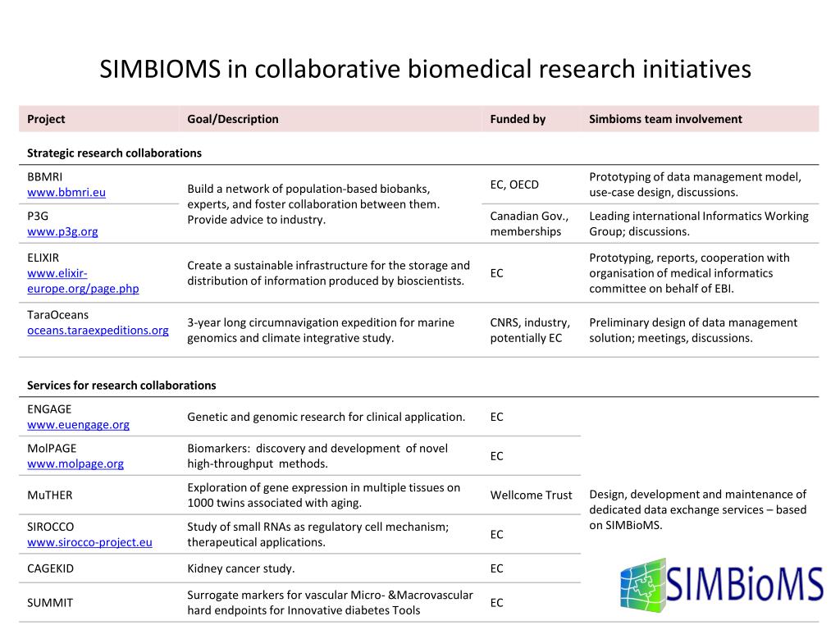Image resolution: width=840 pixels, height=630 pixels.
Task: Click the 'Funded by' column header
Action: (518, 119)
